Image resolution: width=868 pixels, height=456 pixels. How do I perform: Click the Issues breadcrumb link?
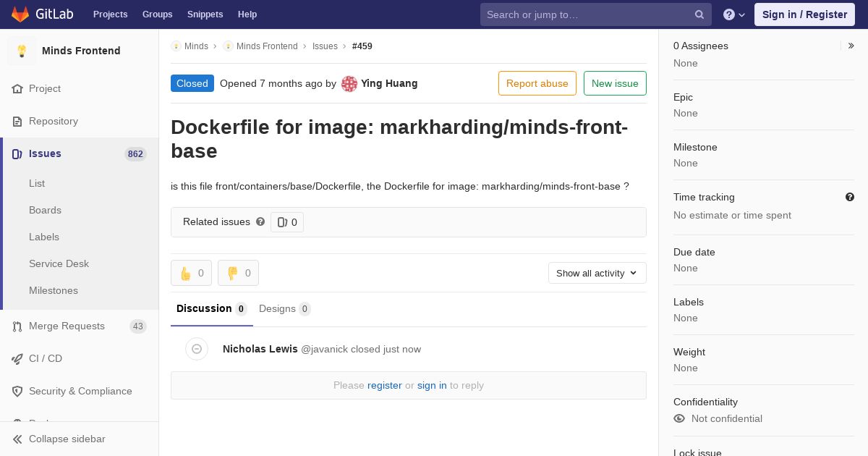click(x=325, y=46)
